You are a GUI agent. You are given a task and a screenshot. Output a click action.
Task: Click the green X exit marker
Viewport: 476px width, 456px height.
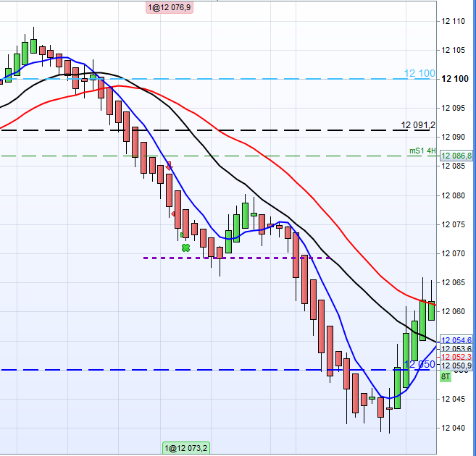pos(185,248)
